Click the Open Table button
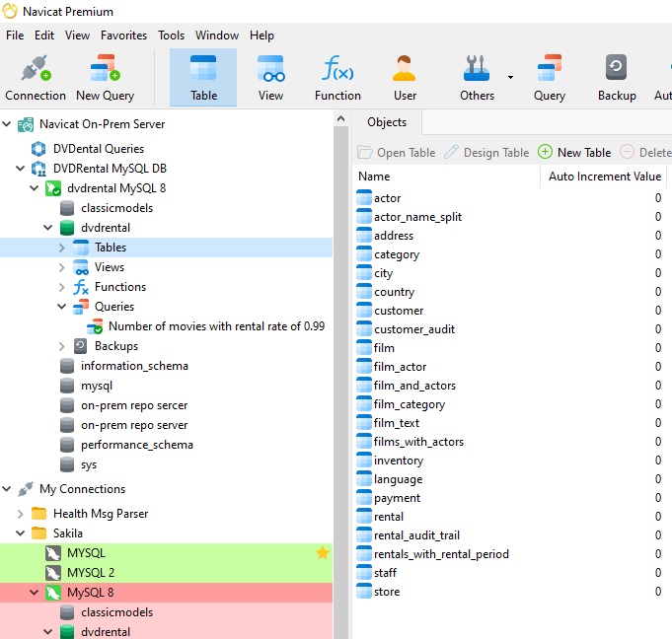This screenshot has width=672, height=639. 397,153
